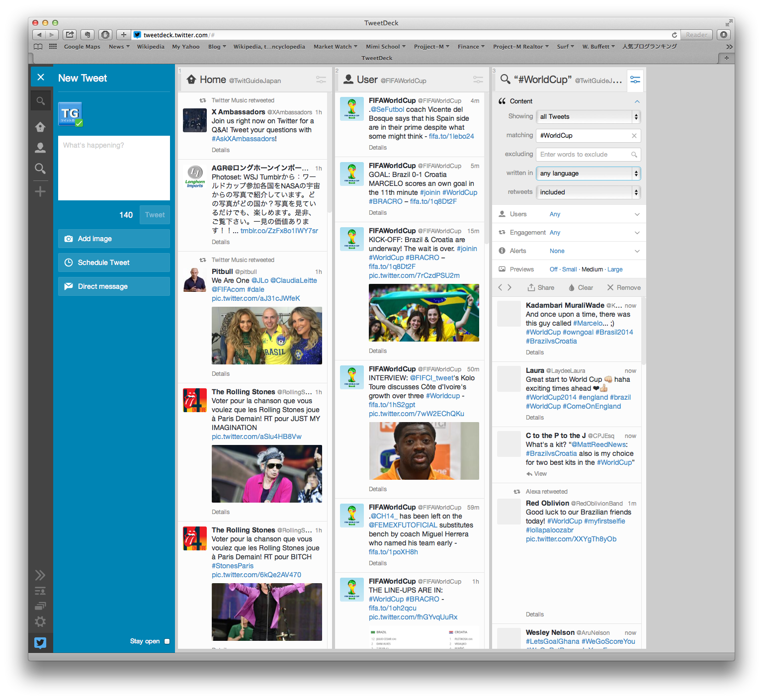The image size is (763, 700).
Task: Click Safari share toolbar icon
Action: (x=70, y=35)
